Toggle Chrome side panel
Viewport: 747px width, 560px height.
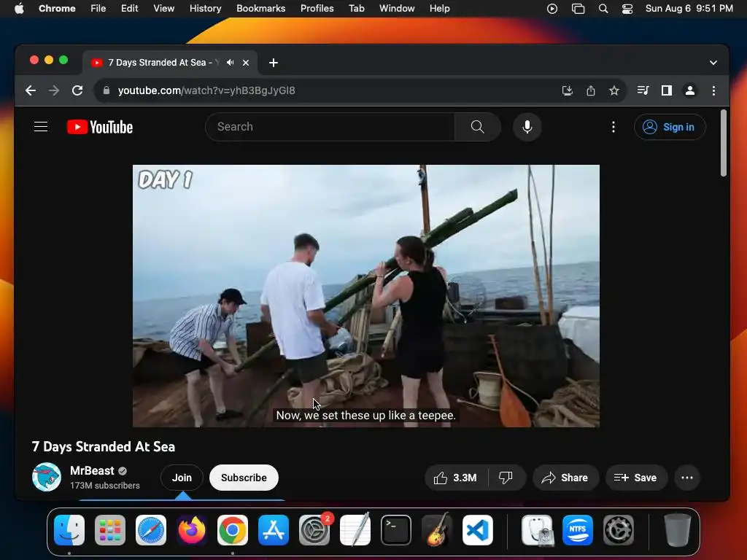pyautogui.click(x=667, y=90)
